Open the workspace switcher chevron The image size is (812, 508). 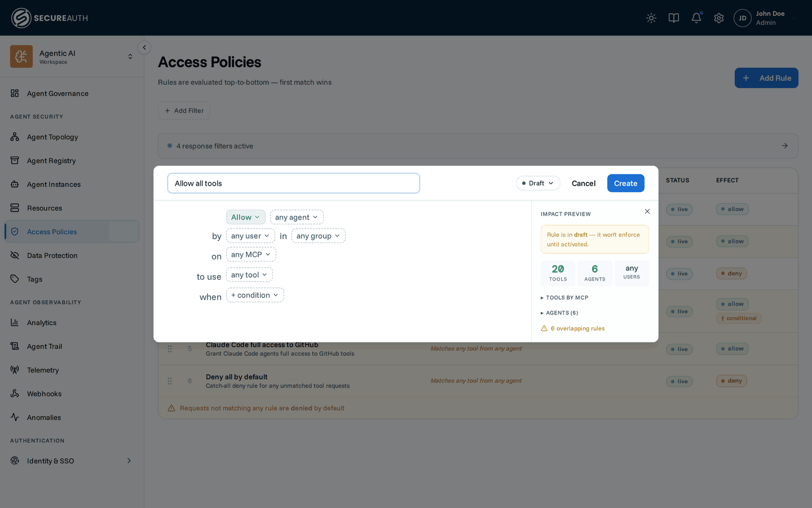pyautogui.click(x=130, y=56)
